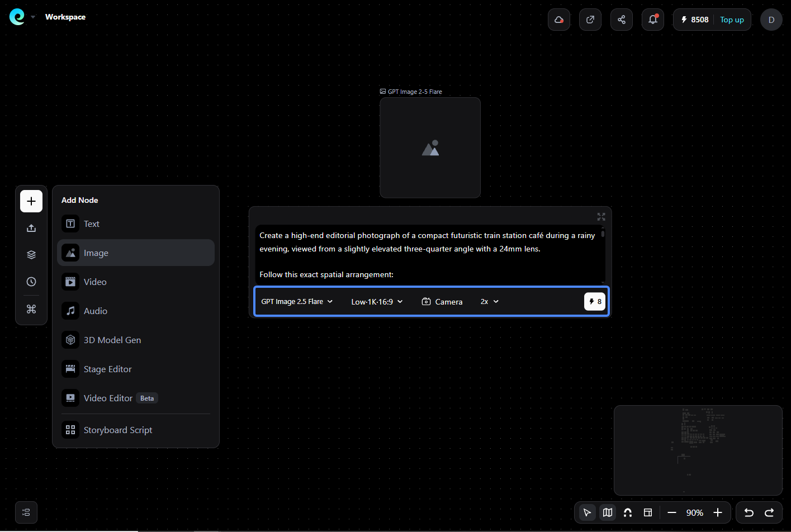Zoom in with the plus button

click(718, 512)
